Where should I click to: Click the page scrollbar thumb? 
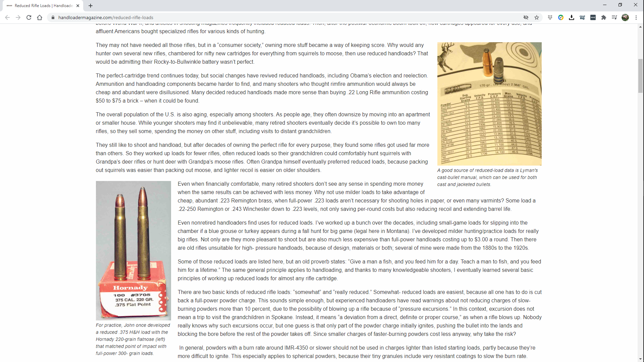tap(641, 76)
